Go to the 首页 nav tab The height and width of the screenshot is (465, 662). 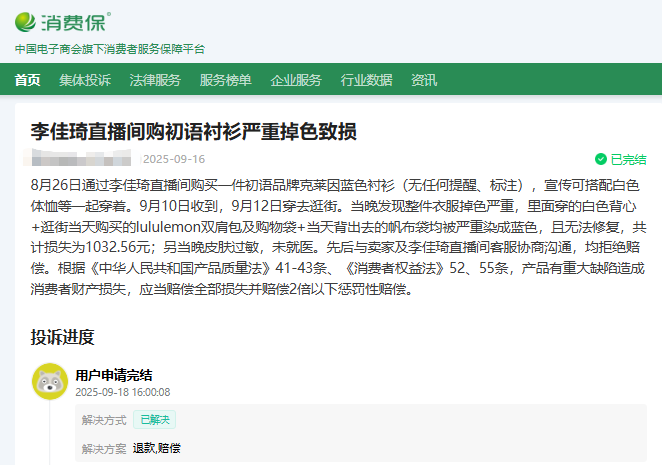click(x=28, y=80)
